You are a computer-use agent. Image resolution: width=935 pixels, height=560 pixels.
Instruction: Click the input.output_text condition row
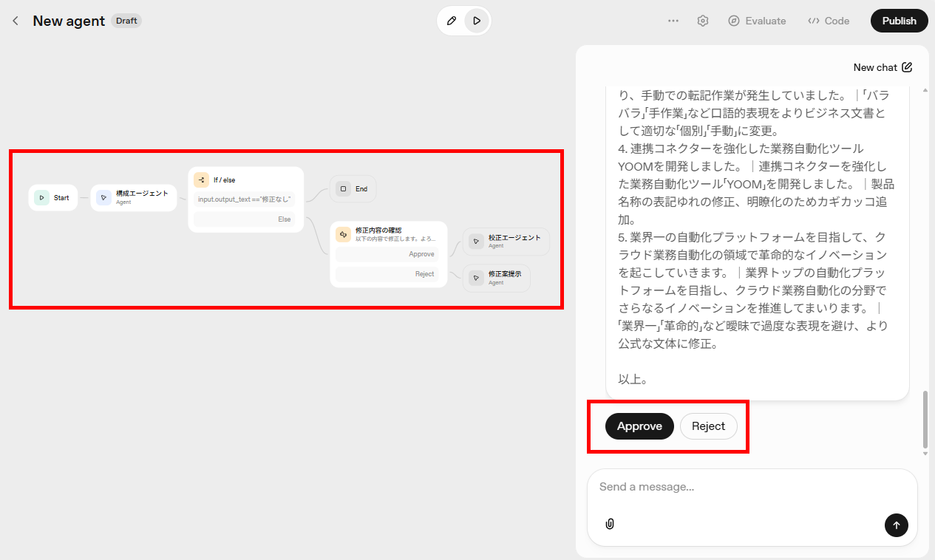point(244,199)
